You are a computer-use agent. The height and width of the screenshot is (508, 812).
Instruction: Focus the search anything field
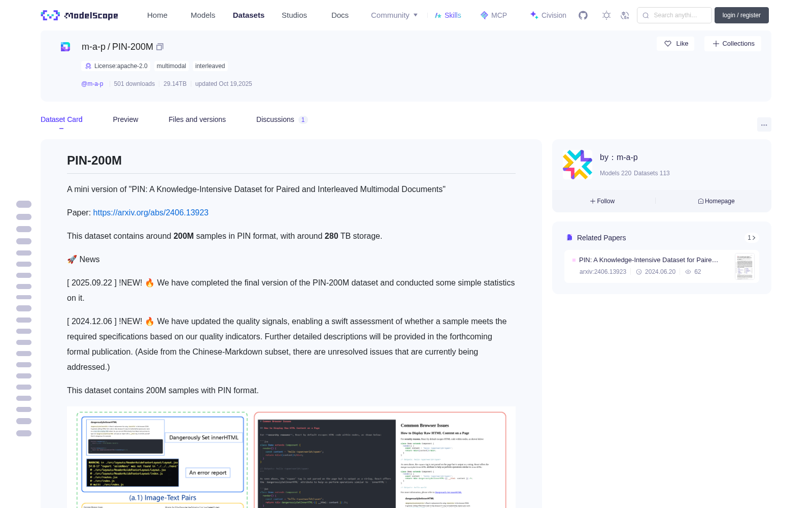coord(674,15)
